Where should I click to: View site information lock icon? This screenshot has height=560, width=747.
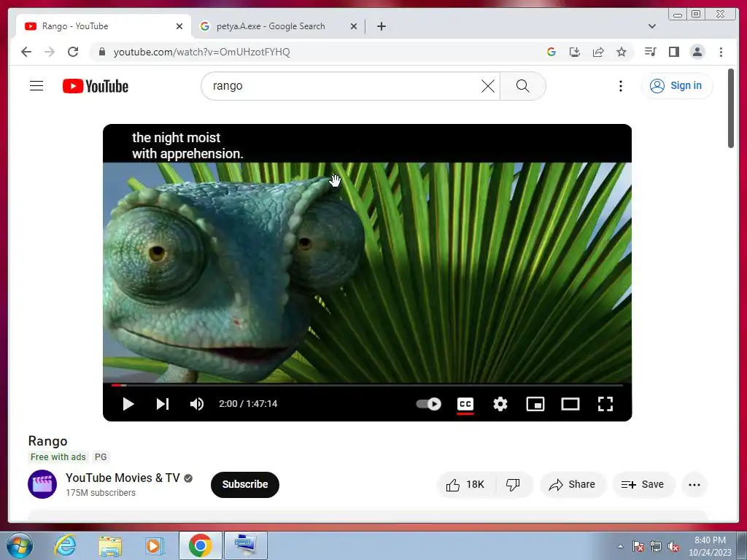(101, 52)
